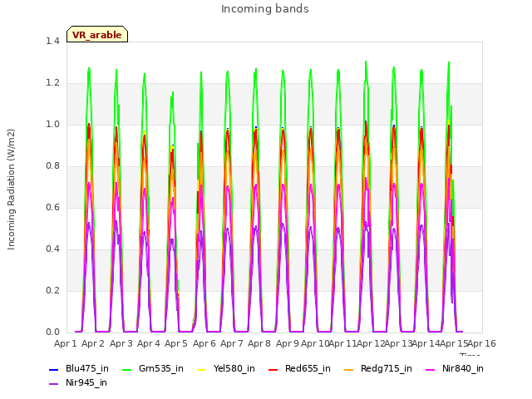
Task: Click the 0.4 y-axis tick label
Action: tap(52, 249)
